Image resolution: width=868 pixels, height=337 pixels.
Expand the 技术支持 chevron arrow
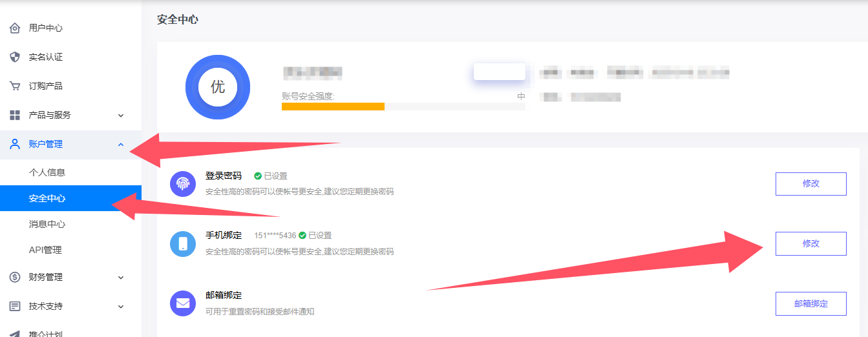tap(121, 307)
